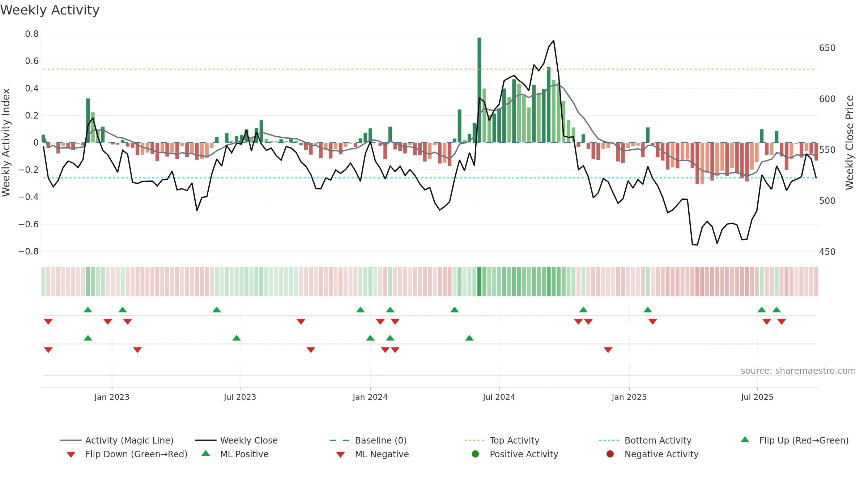Click the Jul 2024 x-axis label

pos(499,397)
